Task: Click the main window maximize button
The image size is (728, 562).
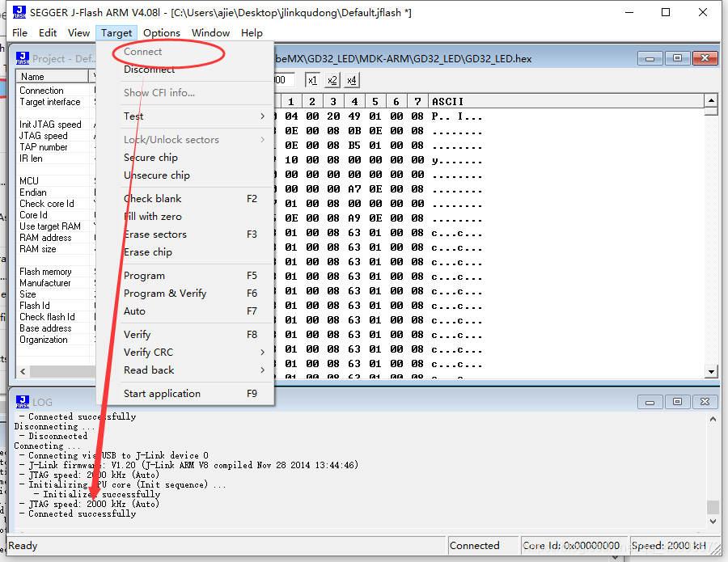Action: tap(666, 12)
